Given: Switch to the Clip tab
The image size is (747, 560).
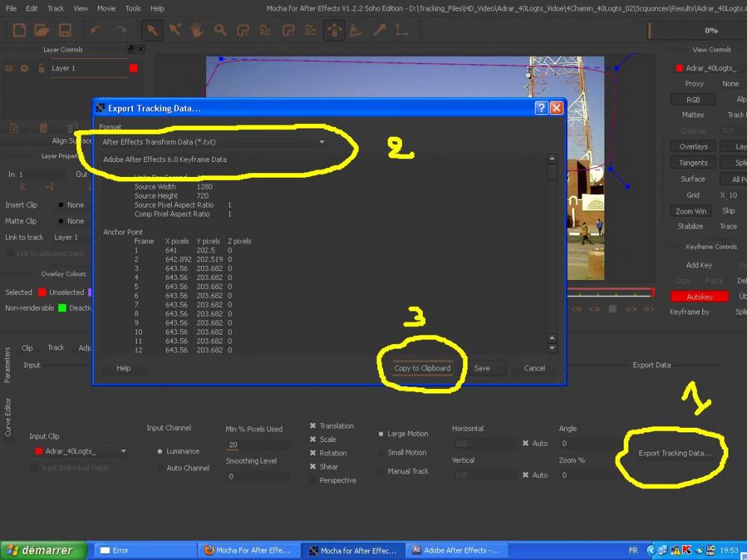Looking at the screenshot, I should coord(27,348).
